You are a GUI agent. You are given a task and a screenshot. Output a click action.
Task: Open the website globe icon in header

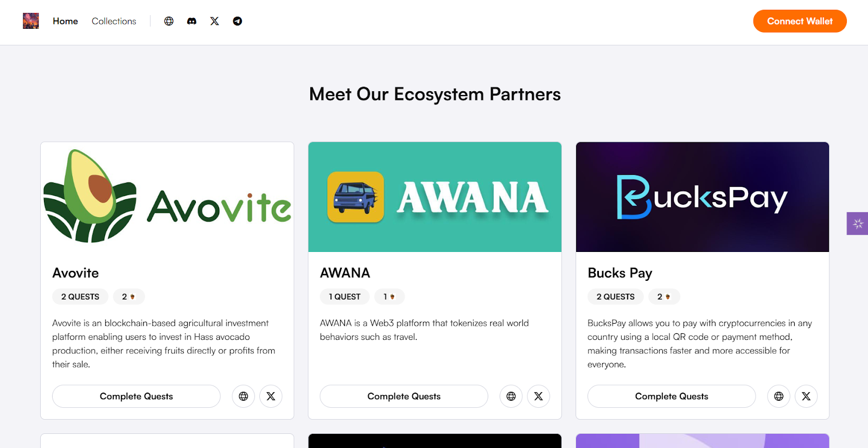pyautogui.click(x=169, y=21)
